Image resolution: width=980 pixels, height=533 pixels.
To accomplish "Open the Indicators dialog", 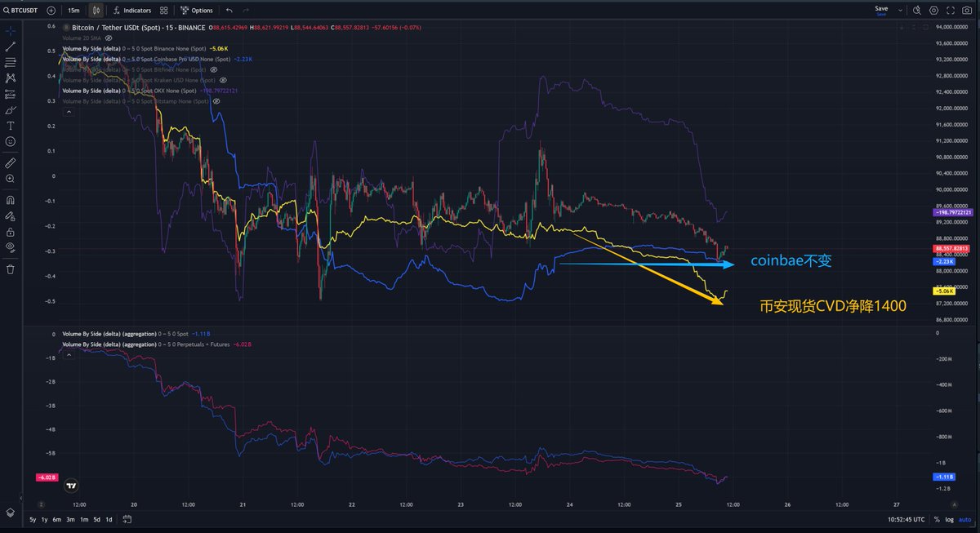I will 132,11.
